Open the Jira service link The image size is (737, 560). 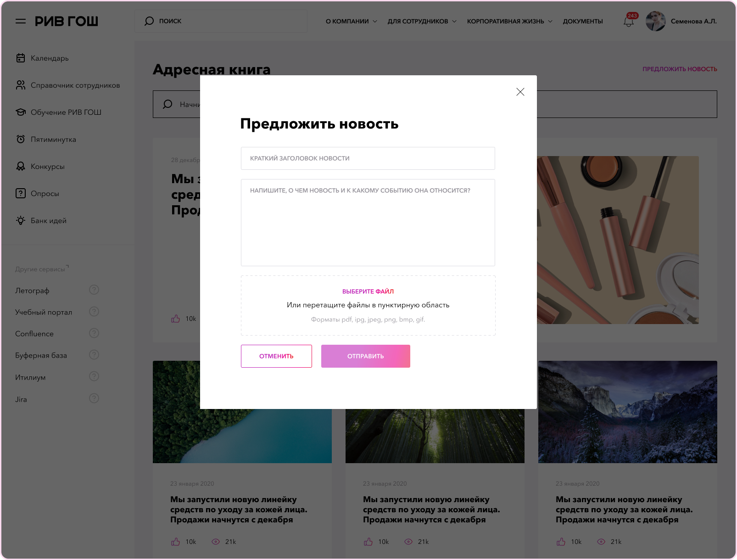pyautogui.click(x=21, y=399)
